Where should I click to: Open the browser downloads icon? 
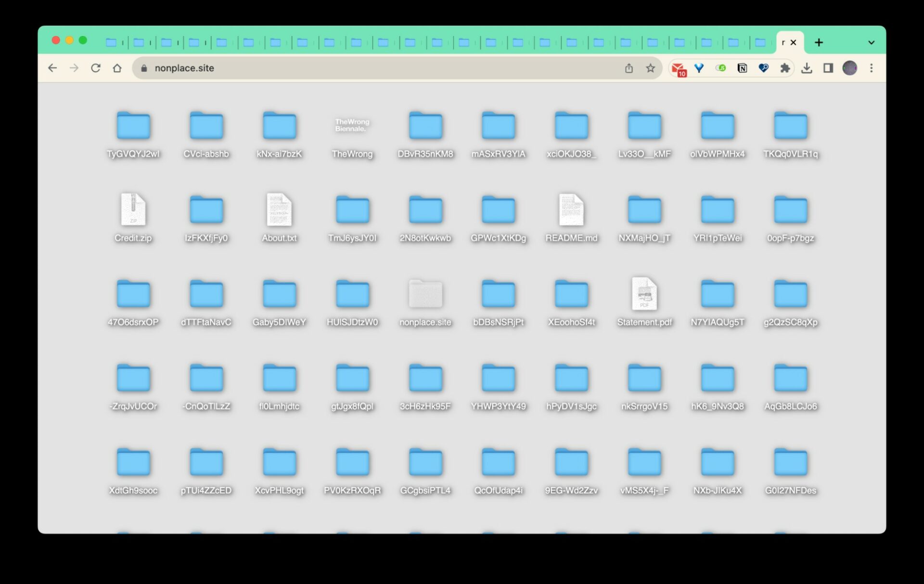807,68
